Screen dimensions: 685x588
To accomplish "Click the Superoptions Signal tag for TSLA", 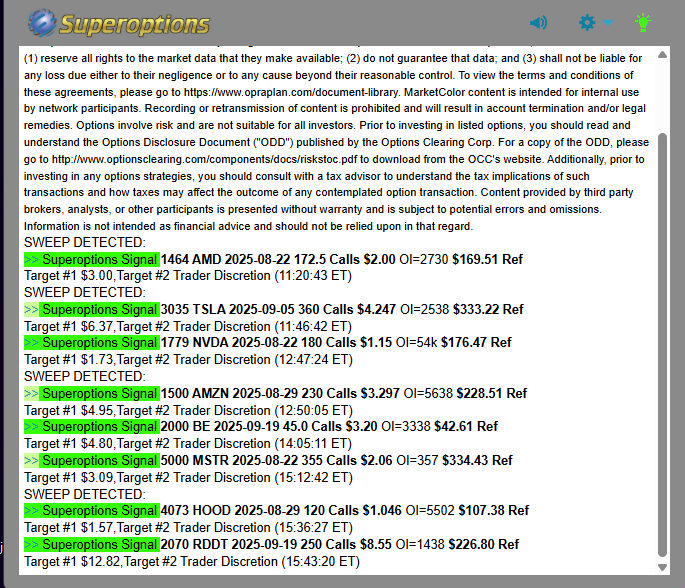I will click(x=99, y=310).
